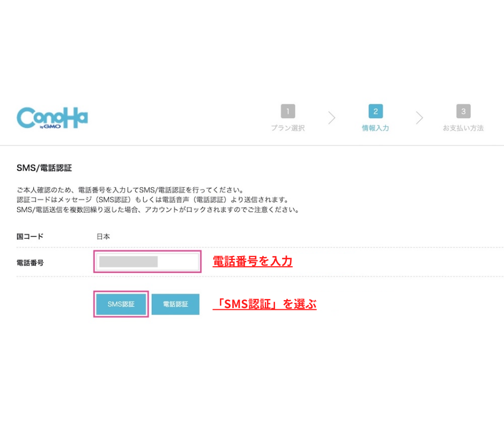Focus the 電話番号 input field
504x423 pixels.
[x=147, y=262]
